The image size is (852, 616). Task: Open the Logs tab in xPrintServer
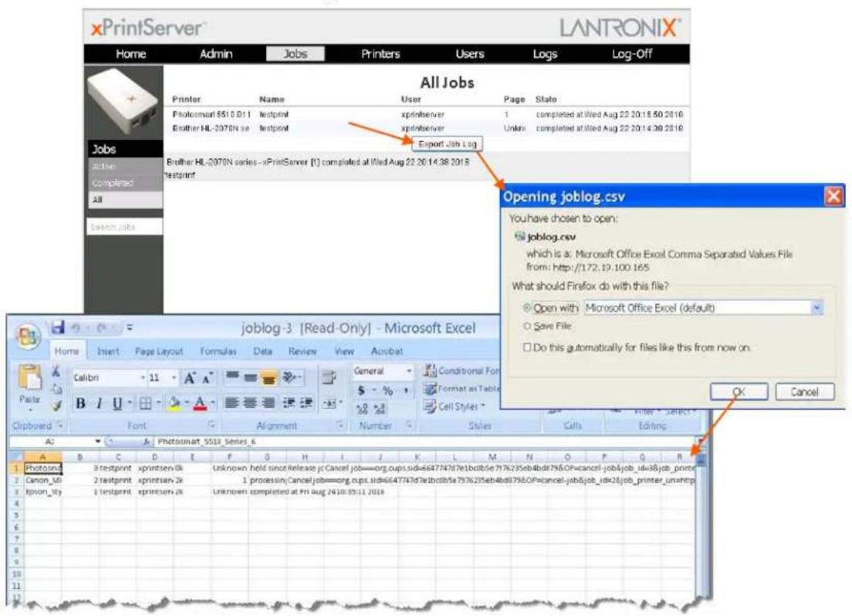[545, 54]
